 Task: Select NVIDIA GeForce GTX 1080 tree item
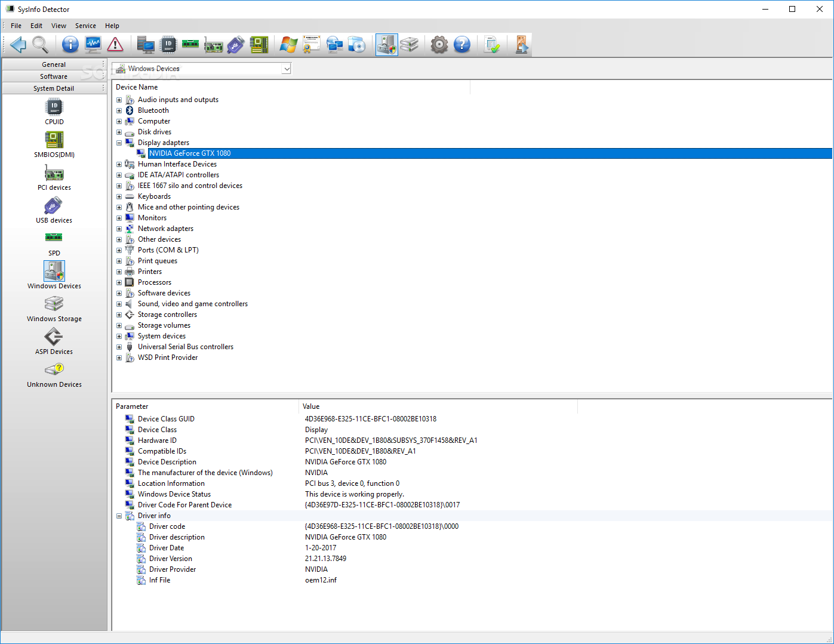190,153
